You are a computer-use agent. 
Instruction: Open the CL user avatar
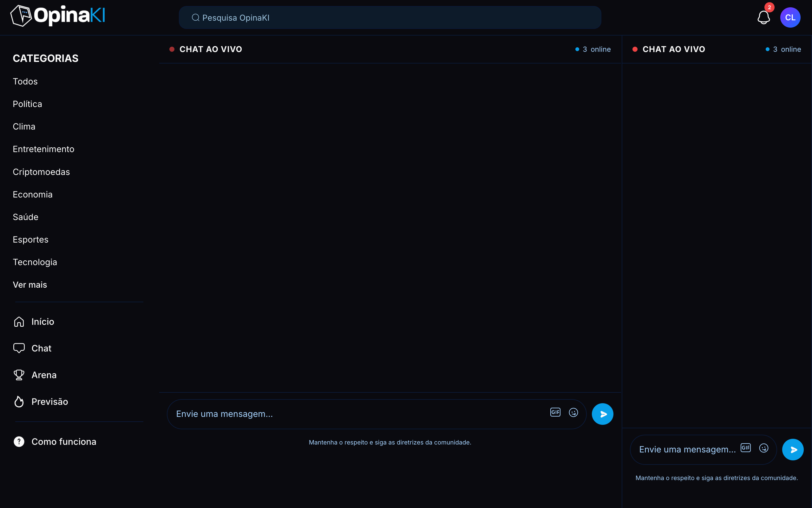click(790, 17)
